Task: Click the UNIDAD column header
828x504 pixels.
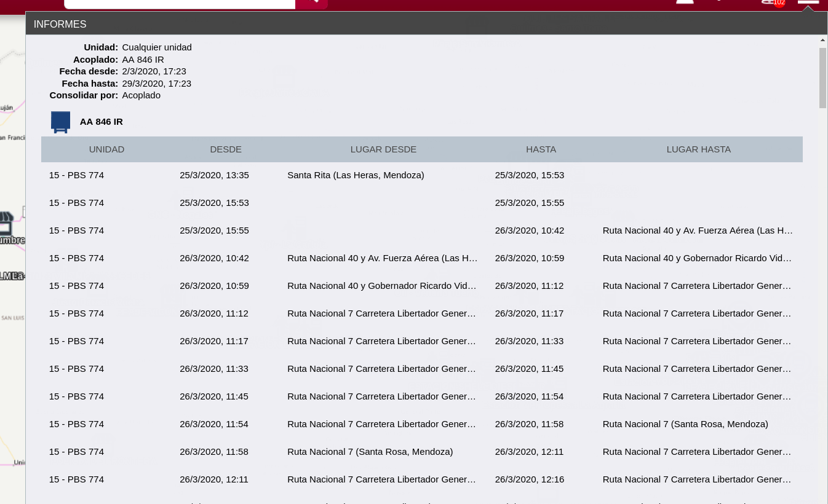Action: pos(106,149)
